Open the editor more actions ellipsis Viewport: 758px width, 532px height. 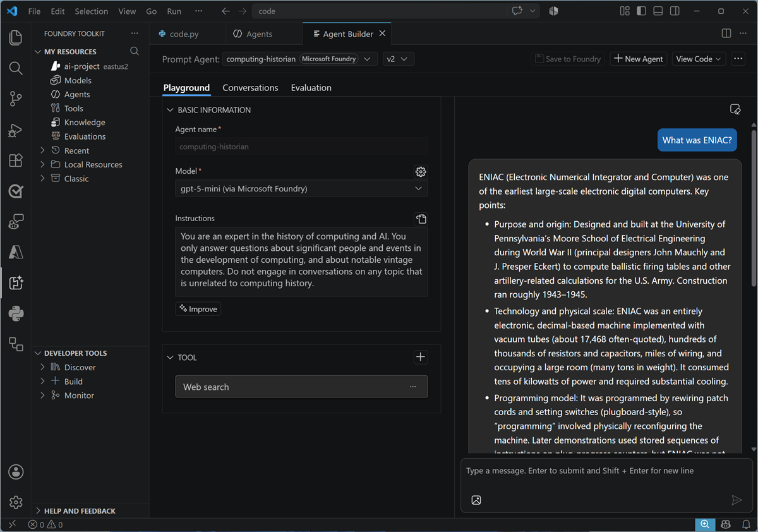(x=744, y=33)
